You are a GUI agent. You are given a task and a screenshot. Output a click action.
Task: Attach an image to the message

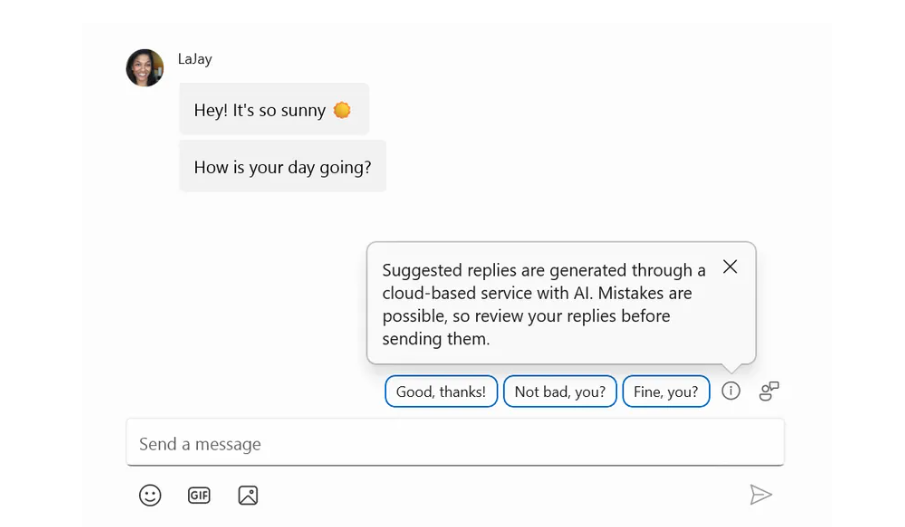pyautogui.click(x=248, y=495)
